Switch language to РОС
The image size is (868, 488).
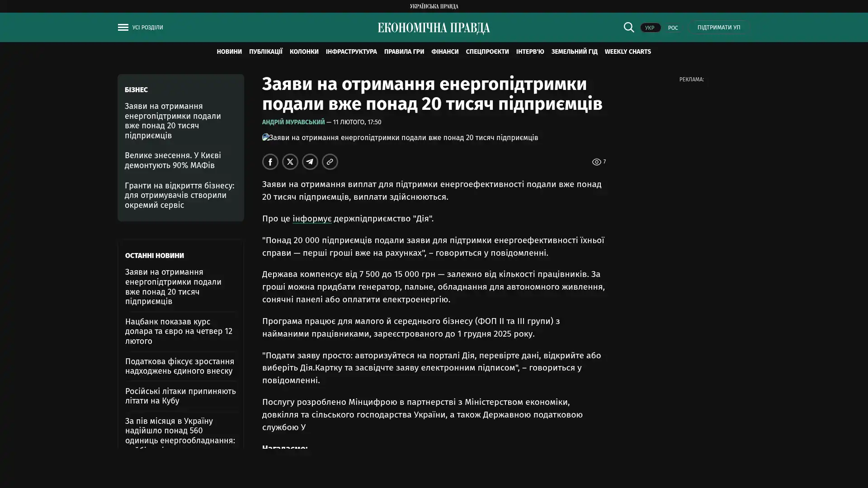tap(673, 28)
